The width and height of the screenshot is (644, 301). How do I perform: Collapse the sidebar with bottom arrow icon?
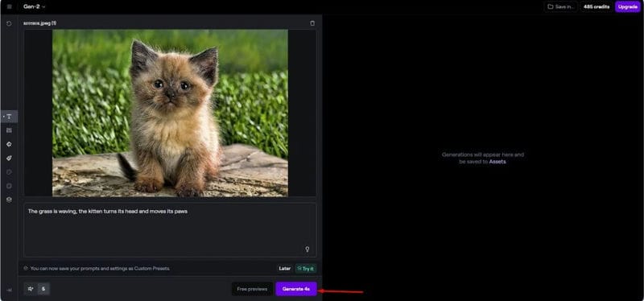coord(9,290)
